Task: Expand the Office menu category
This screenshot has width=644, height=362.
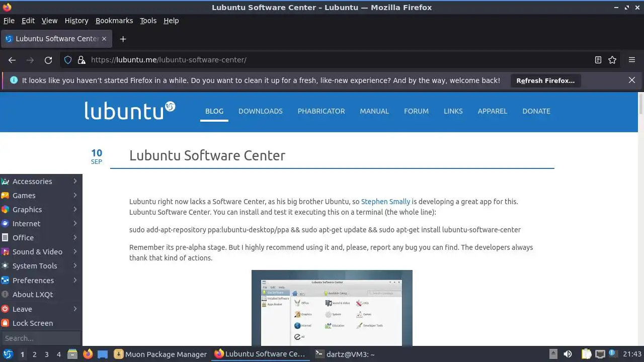Action: coord(40,238)
